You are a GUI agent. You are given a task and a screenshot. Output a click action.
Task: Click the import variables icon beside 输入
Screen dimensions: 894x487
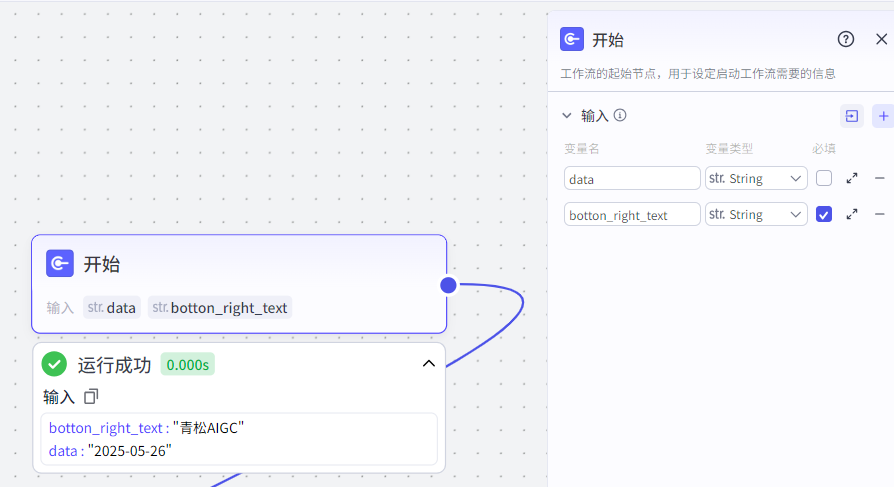point(851,116)
